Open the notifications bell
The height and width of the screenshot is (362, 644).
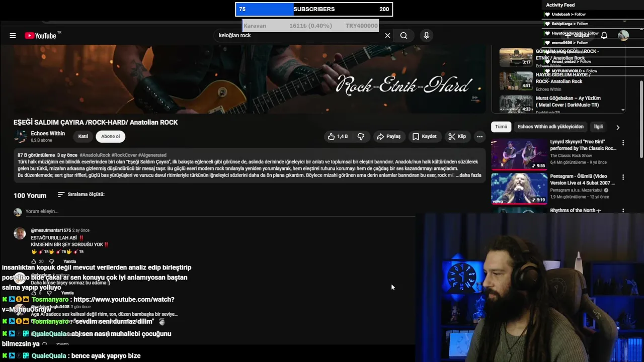[604, 35]
